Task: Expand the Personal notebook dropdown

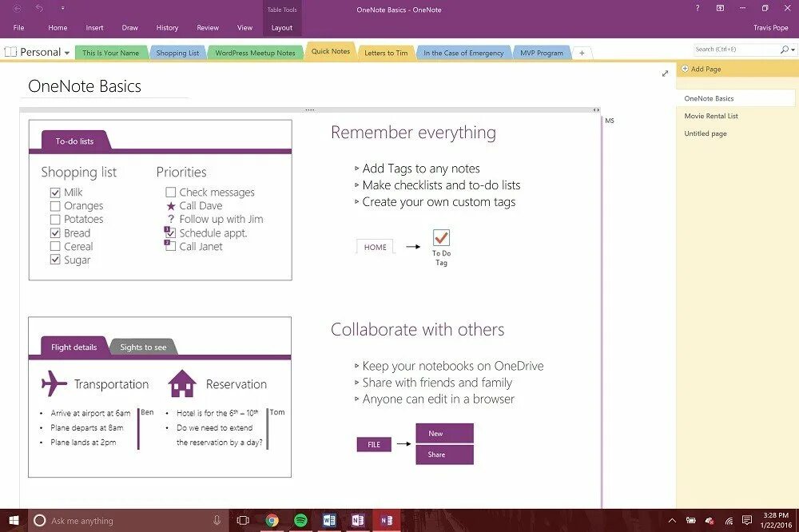Action: coord(67,53)
